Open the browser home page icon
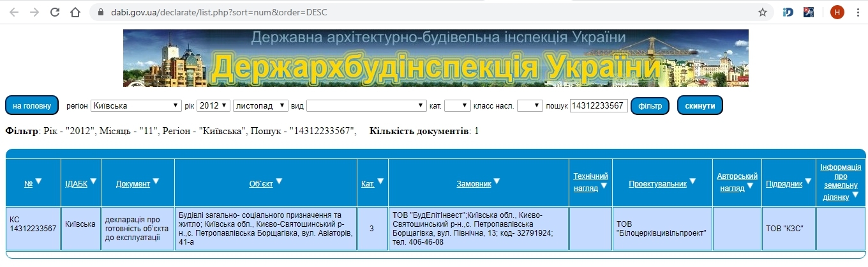The image size is (868, 267). [x=76, y=12]
